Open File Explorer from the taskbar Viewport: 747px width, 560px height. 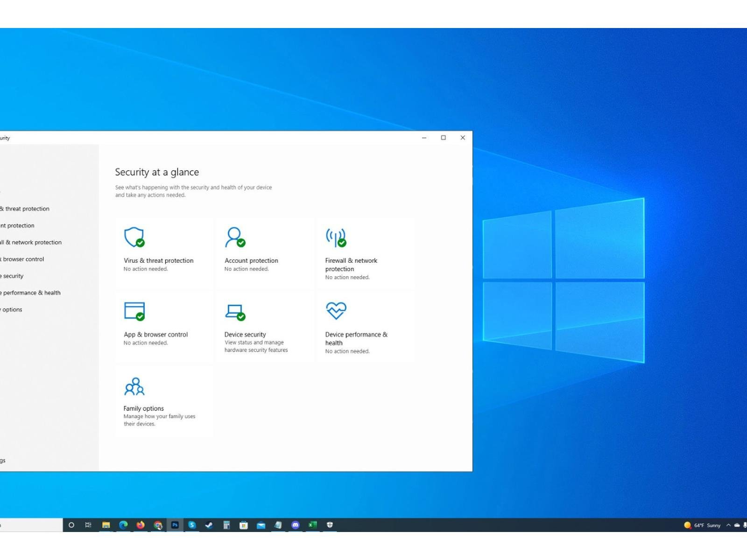tap(106, 525)
